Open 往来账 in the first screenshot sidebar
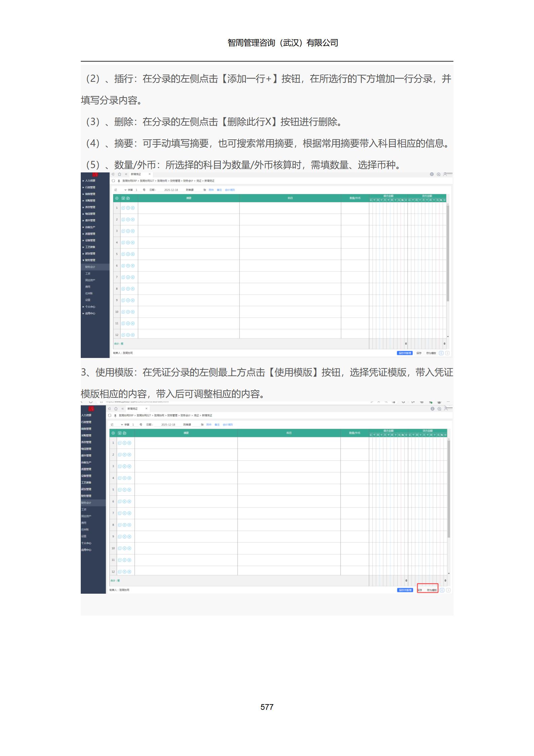Screen dimensions: 534x756 pyautogui.click(x=89, y=293)
